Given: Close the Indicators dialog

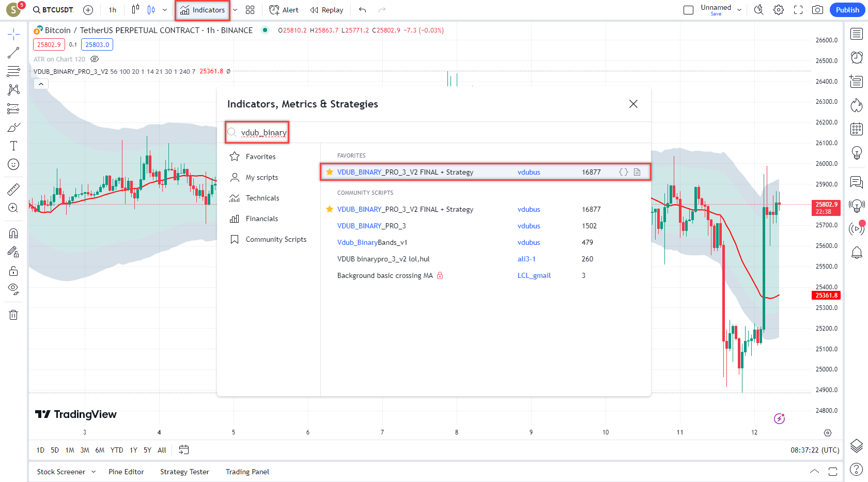Looking at the screenshot, I should (x=633, y=104).
